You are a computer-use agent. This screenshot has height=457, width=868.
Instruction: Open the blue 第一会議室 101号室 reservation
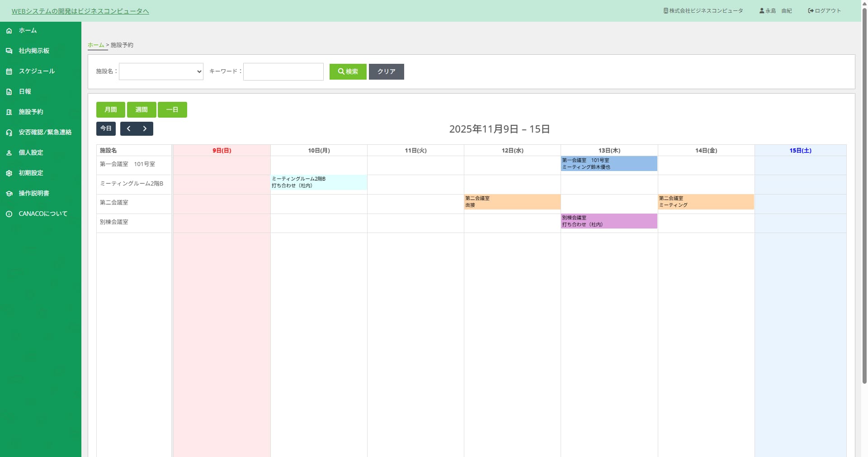(609, 164)
